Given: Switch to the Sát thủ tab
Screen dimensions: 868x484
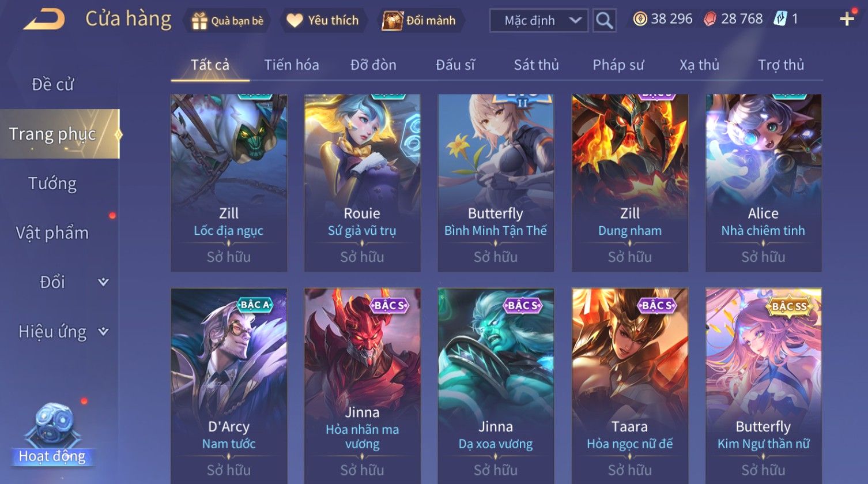Looking at the screenshot, I should pyautogui.click(x=536, y=65).
